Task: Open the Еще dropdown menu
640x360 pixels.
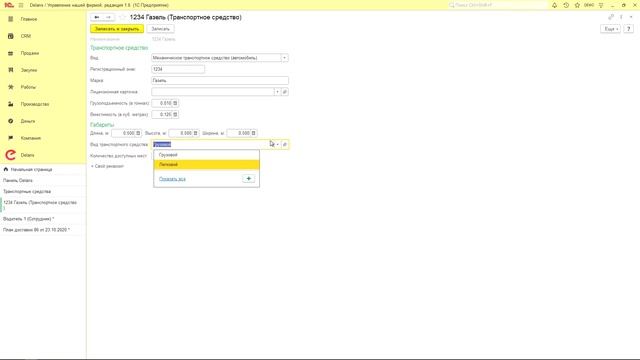Action: click(611, 29)
